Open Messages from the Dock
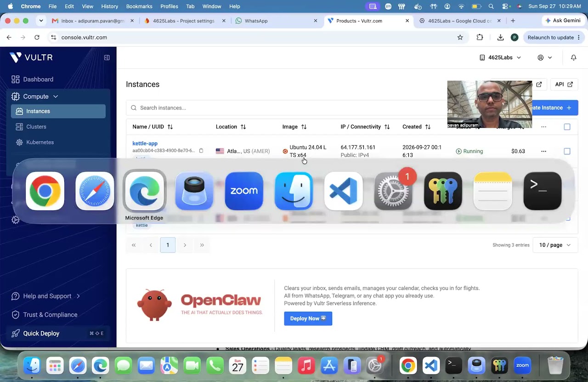 click(x=123, y=365)
